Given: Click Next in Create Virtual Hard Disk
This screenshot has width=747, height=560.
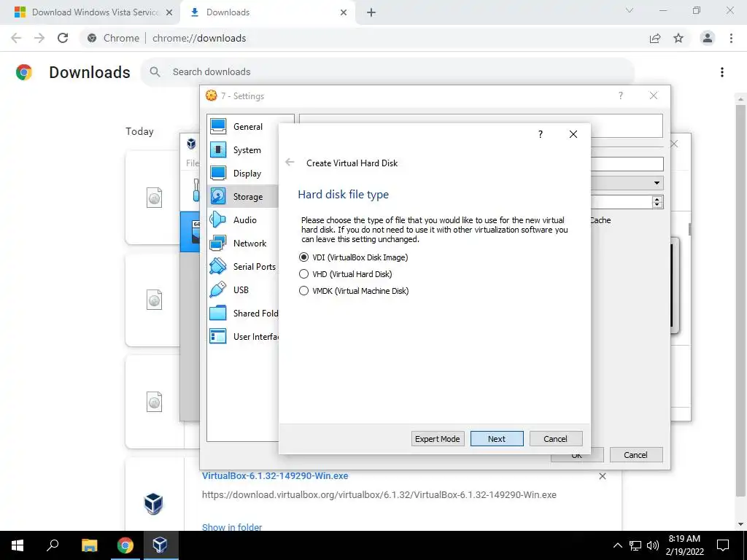Looking at the screenshot, I should (496, 438).
